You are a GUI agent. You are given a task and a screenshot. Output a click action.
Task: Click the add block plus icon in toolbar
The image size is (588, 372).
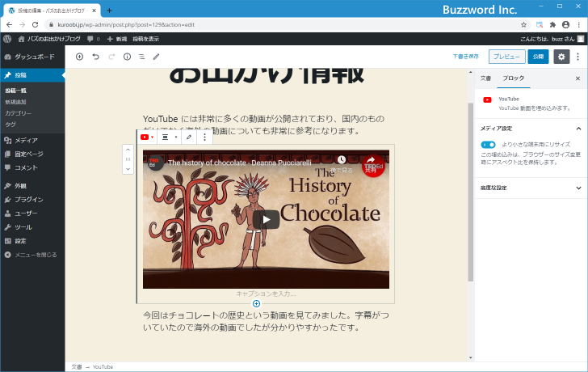79,57
